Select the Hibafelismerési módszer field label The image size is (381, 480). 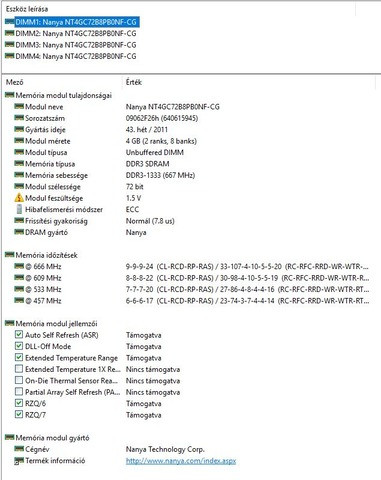pos(64,209)
